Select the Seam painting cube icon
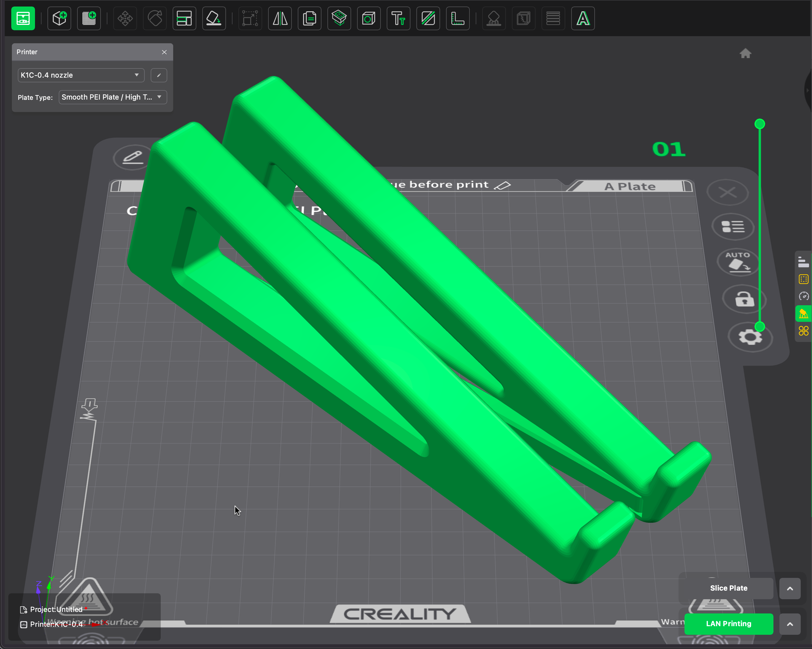This screenshot has height=649, width=812. pyautogui.click(x=523, y=18)
